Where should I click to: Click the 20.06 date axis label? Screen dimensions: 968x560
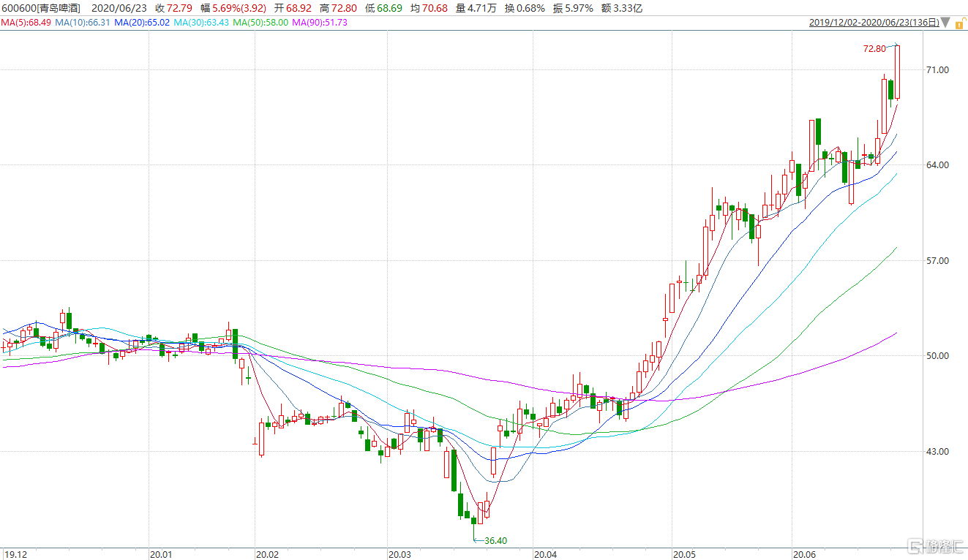point(804,553)
